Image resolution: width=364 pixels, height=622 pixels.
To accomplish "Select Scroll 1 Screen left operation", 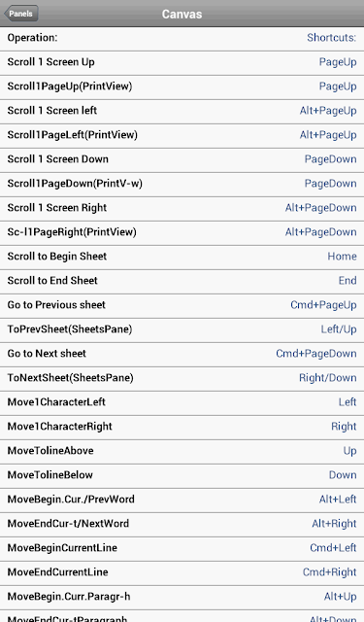I will pos(182,112).
